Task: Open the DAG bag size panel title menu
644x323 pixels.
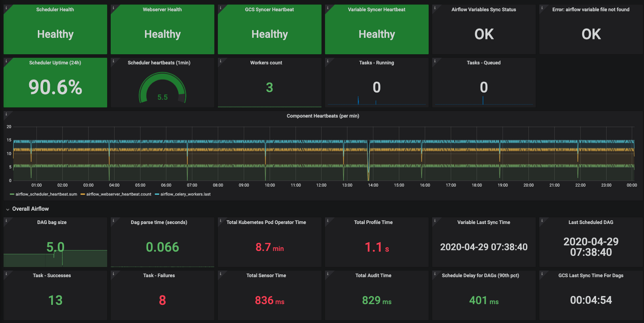Action: 52,222
